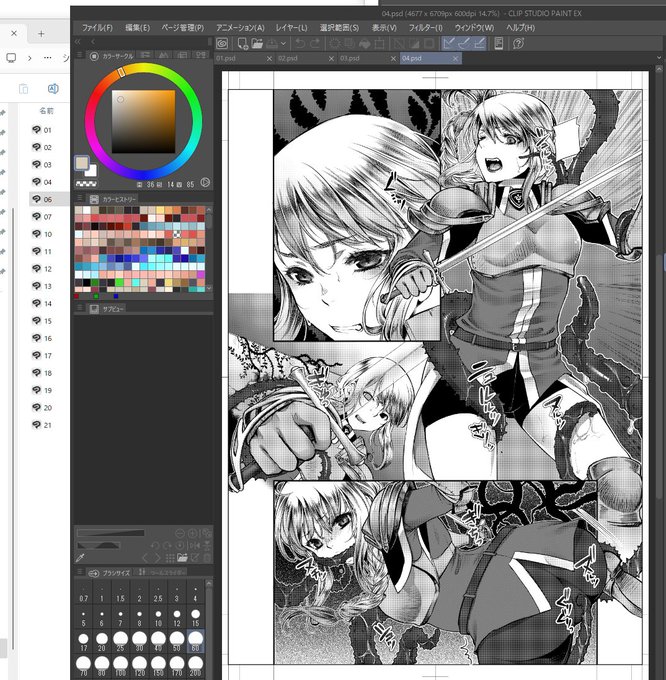Viewport: 666px width, 680px height.
Task: Toggle Snap to Ruler
Action: tap(449, 43)
